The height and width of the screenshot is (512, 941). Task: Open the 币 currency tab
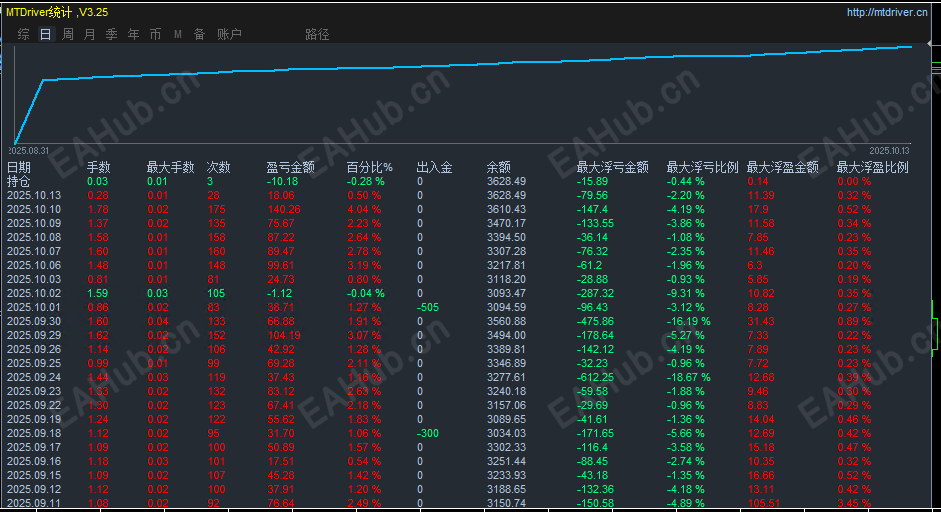pos(155,34)
